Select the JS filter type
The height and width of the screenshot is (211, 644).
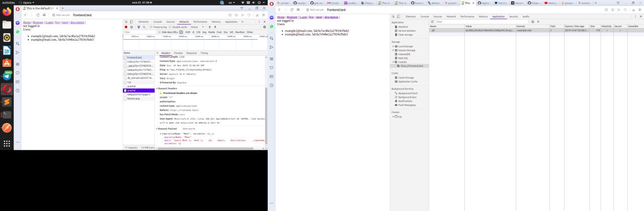click(x=193, y=32)
